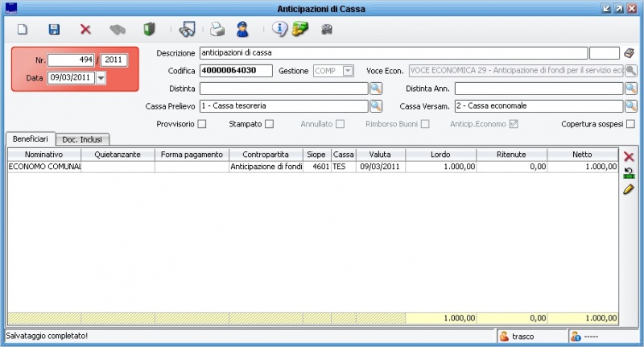The width and height of the screenshot is (644, 347).
Task: Open the Data date picker dropdown
Action: pyautogui.click(x=101, y=78)
